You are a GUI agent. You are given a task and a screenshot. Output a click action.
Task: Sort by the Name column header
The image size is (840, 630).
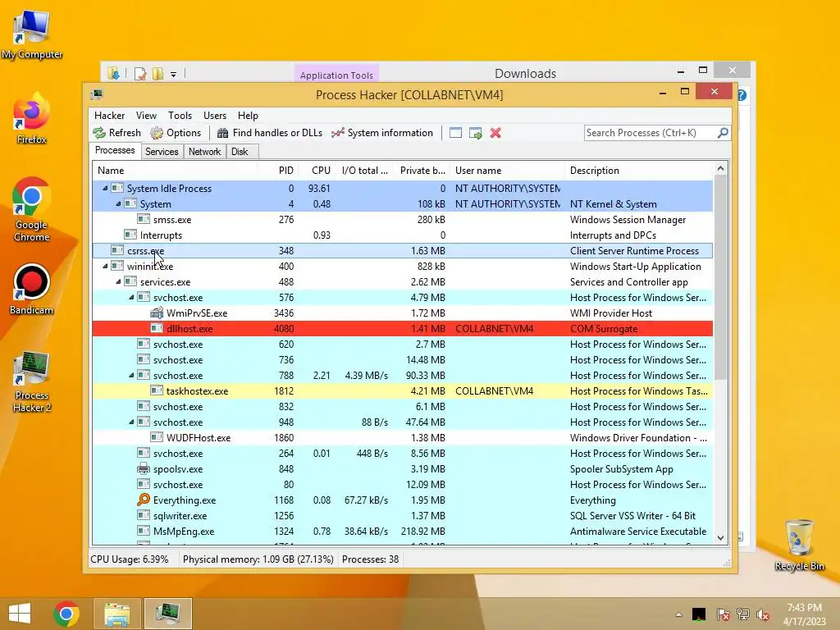pos(175,171)
